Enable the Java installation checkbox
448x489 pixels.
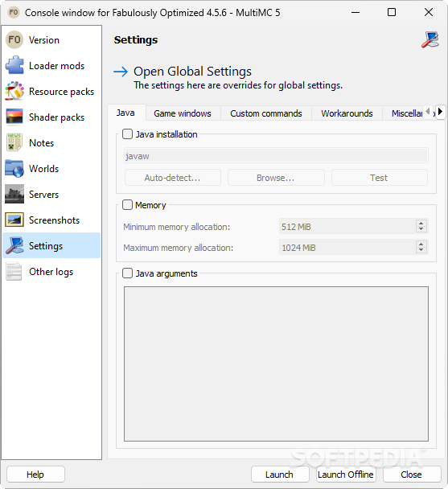pyautogui.click(x=127, y=134)
